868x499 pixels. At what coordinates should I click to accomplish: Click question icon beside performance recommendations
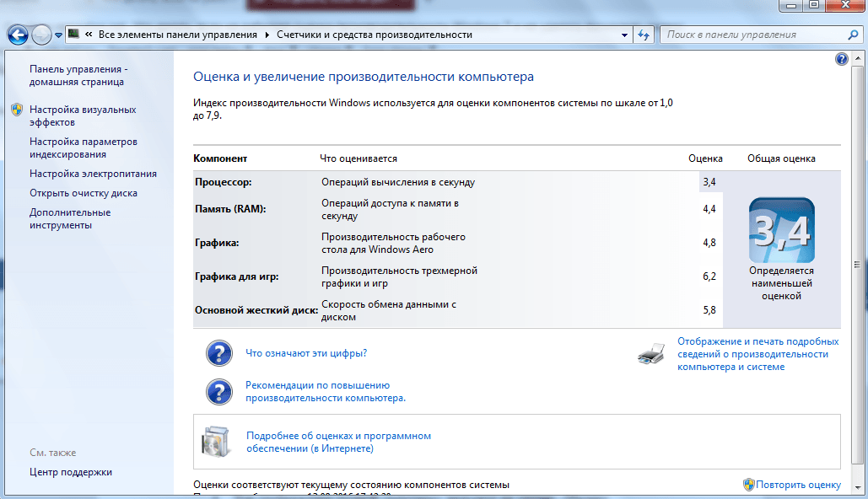point(218,391)
